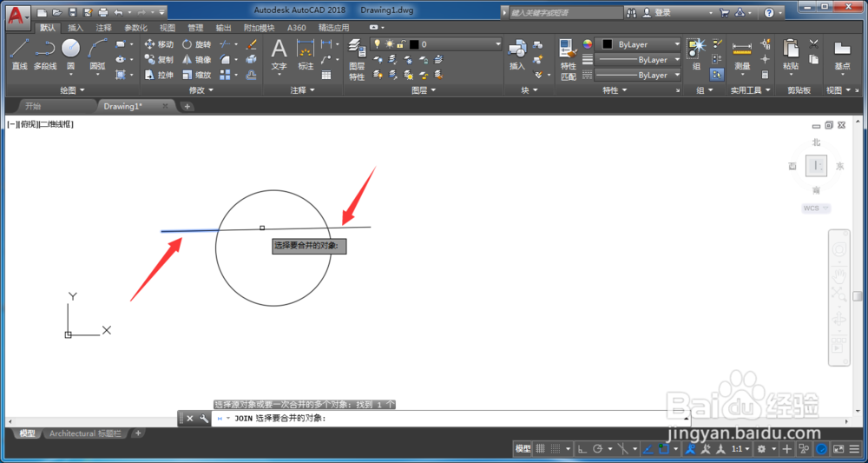The height and width of the screenshot is (463, 868).
Task: Click the Plot/Print icon in Quick Access toolbar
Action: coord(103,12)
